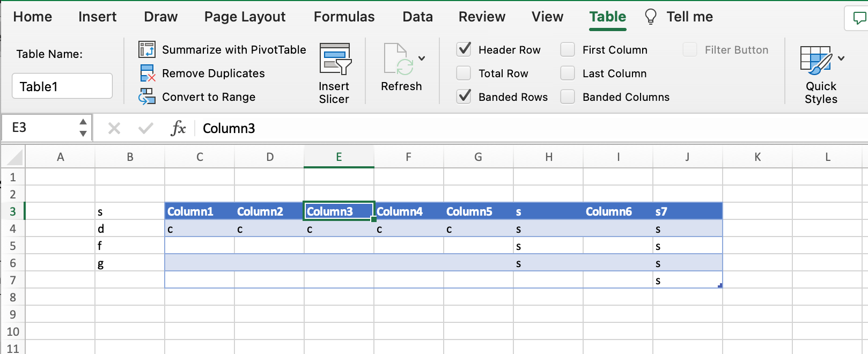Image resolution: width=868 pixels, height=354 pixels.
Task: Enable the Banded Columns checkbox
Action: point(568,97)
